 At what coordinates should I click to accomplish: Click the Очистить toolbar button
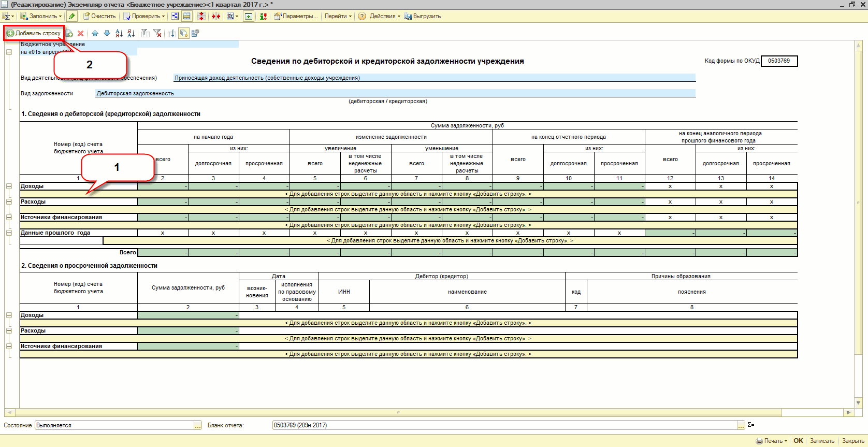coord(99,16)
